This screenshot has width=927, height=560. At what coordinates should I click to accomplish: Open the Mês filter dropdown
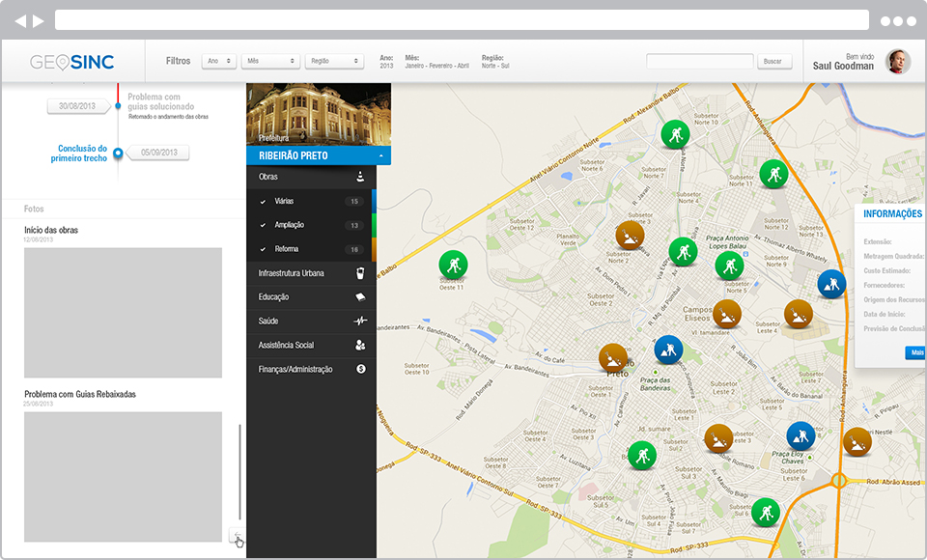click(270, 61)
